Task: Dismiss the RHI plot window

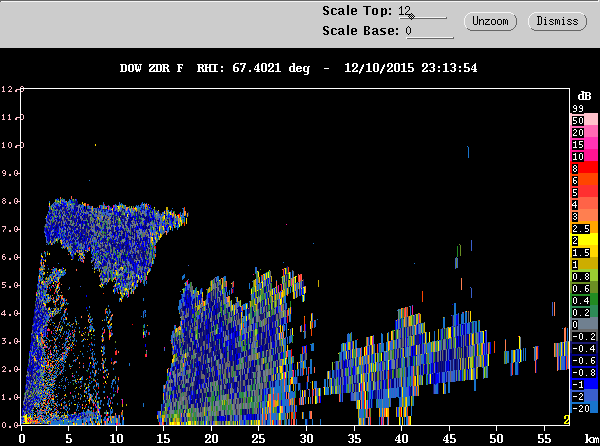Action: click(557, 21)
